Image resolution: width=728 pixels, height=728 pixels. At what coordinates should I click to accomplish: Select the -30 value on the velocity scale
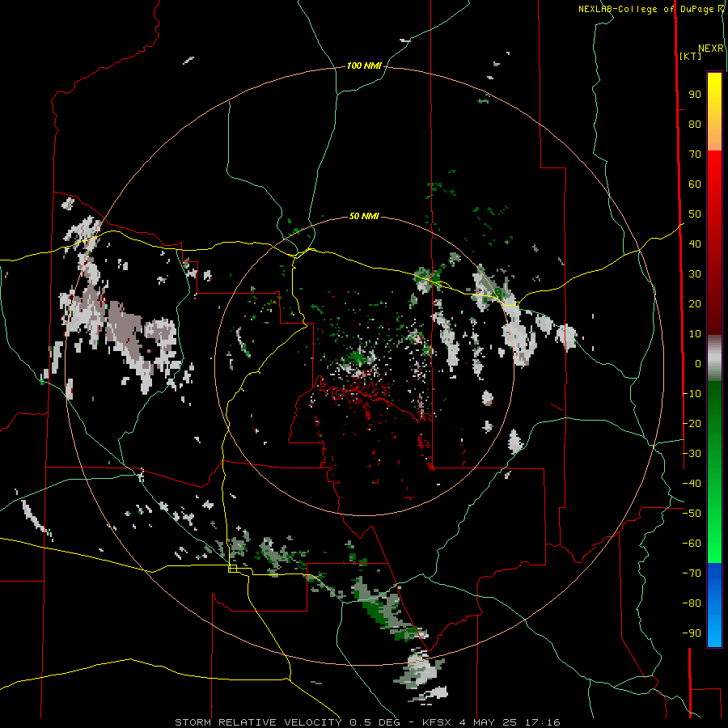[692, 454]
